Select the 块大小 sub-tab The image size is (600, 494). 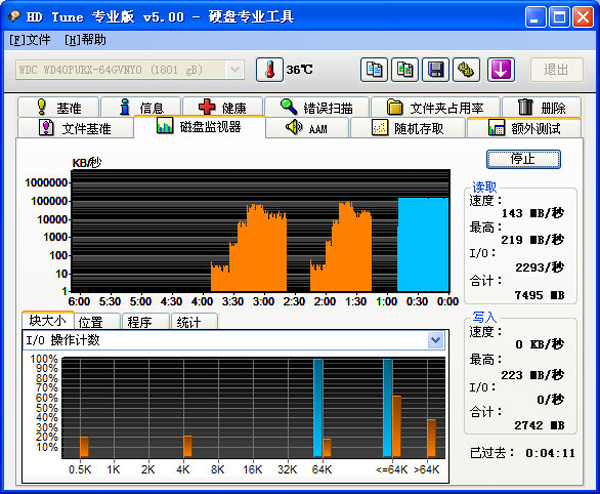click(48, 320)
